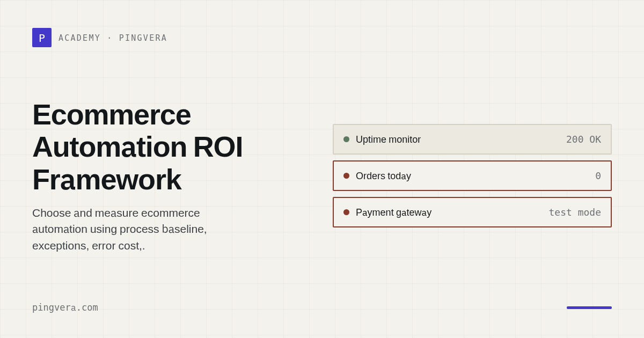The image size is (644, 338).
Task: Click the Orders today count '0'
Action: pyautogui.click(x=598, y=176)
